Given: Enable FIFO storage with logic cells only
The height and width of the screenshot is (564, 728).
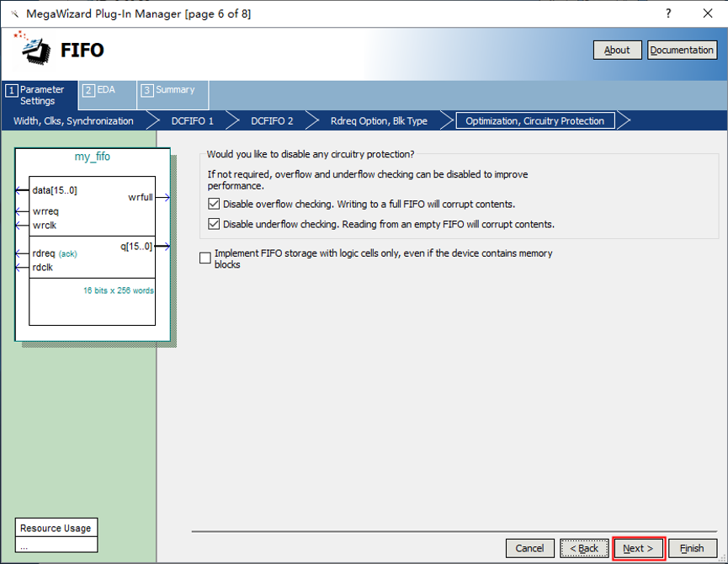Looking at the screenshot, I should pyautogui.click(x=205, y=258).
